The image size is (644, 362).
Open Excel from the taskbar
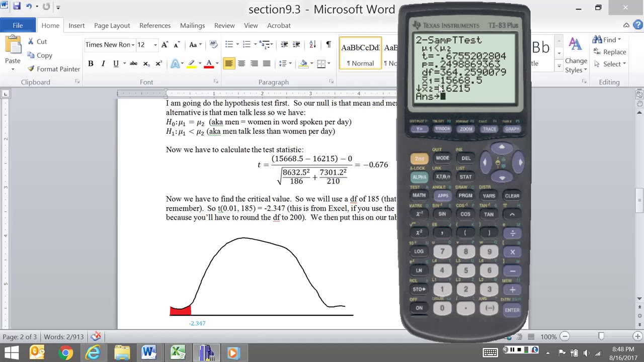[x=178, y=352]
